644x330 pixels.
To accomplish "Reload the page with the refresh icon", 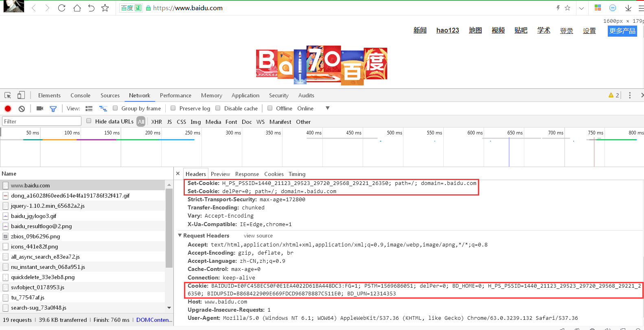I will tap(61, 8).
